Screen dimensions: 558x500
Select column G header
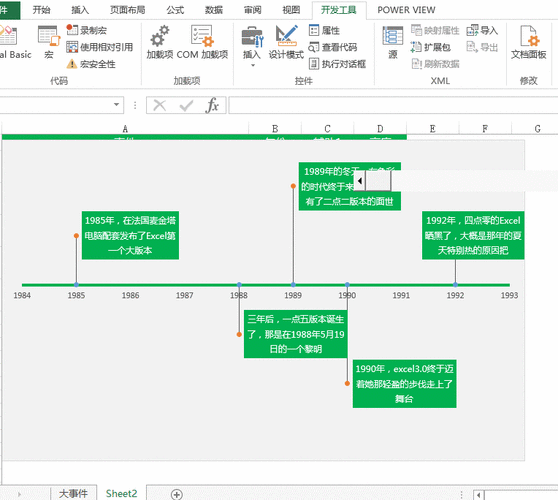(537, 128)
